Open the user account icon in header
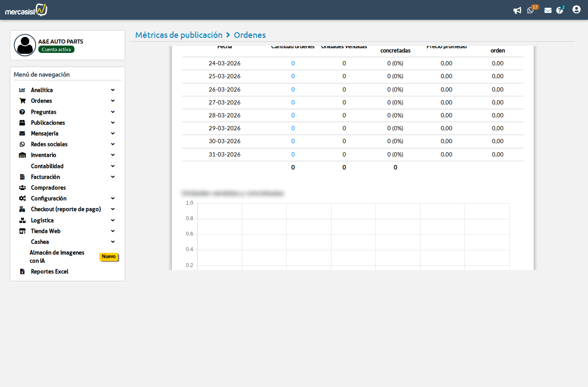This screenshot has height=387, width=588. 576,9
